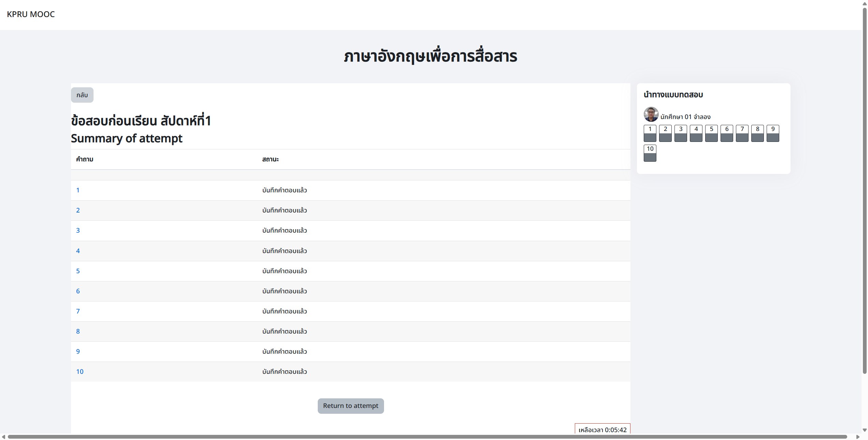Open question 2 link in summary table
The width and height of the screenshot is (868, 440).
[x=78, y=210]
